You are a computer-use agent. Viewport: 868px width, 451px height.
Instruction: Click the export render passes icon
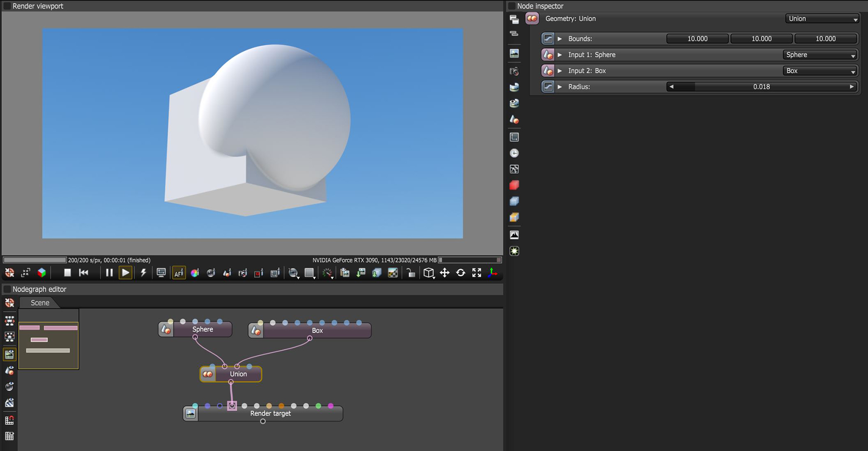pyautogui.click(x=377, y=273)
